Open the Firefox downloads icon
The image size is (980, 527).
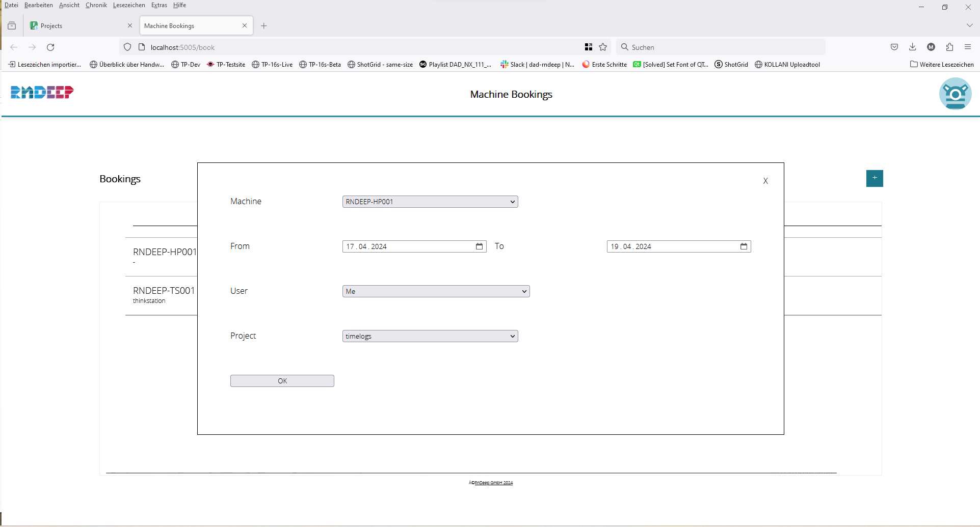pos(913,47)
